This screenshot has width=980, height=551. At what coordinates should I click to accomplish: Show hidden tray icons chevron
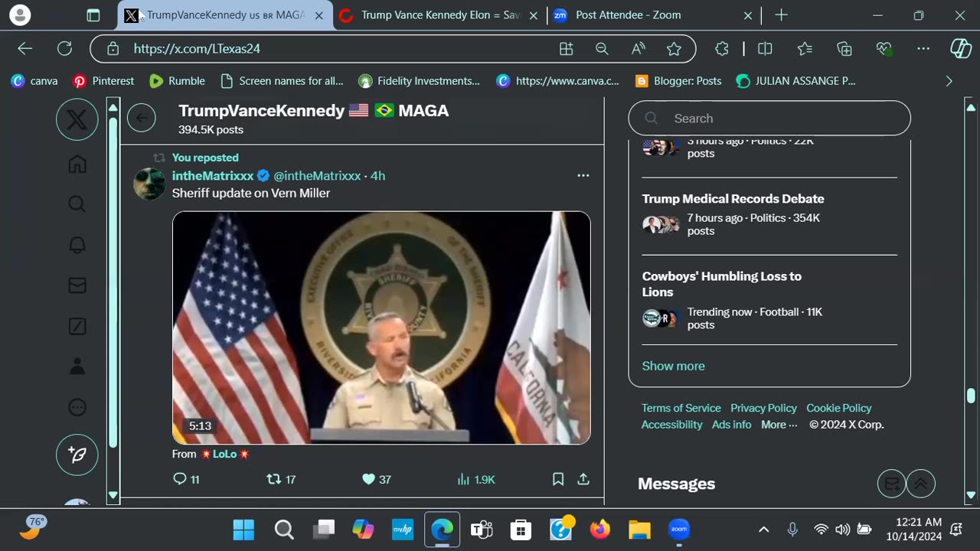(x=763, y=530)
